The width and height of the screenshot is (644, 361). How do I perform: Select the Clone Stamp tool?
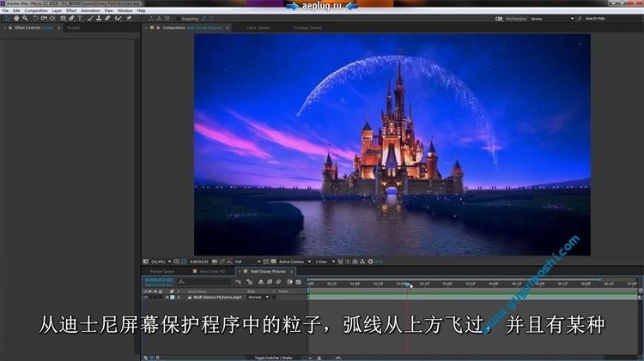(x=99, y=19)
